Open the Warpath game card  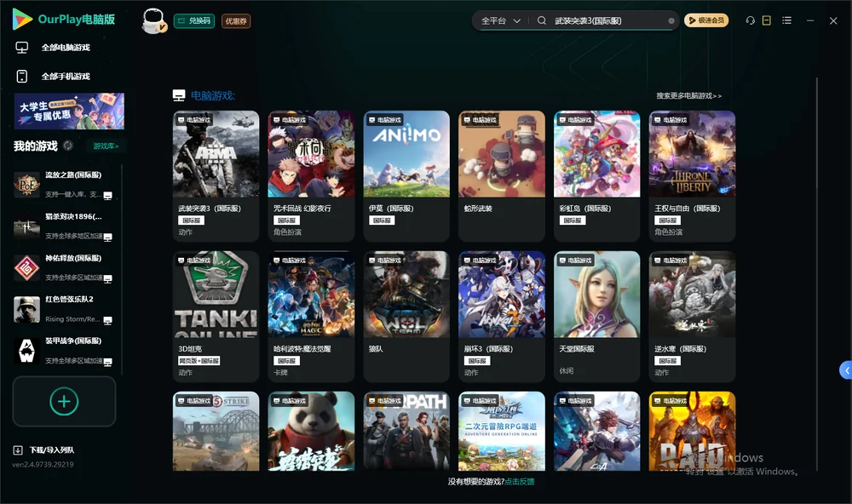coord(406,432)
